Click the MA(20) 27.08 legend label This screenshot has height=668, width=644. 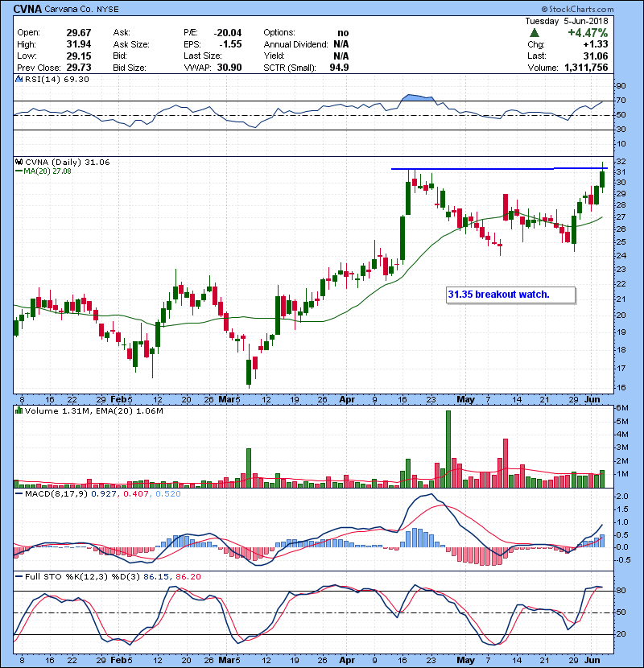pyautogui.click(x=47, y=171)
